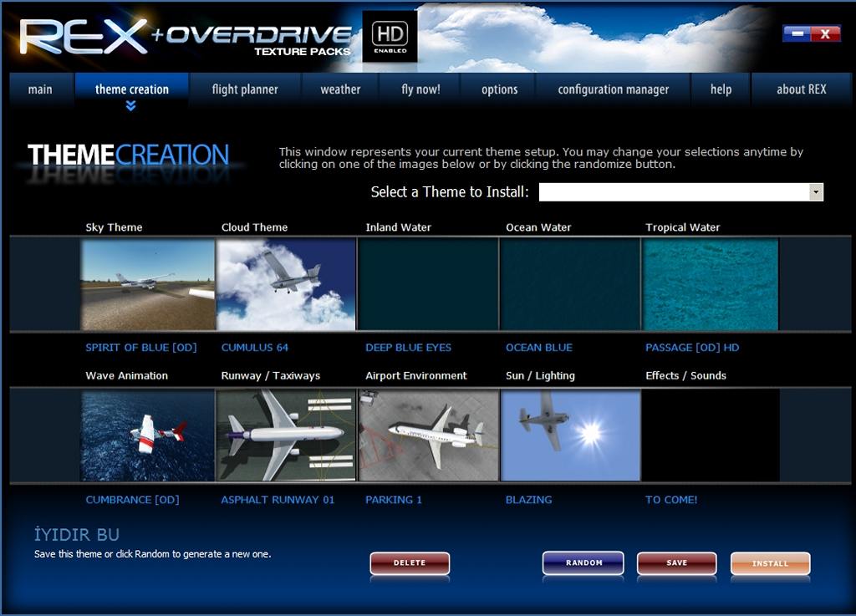Click the CUMBRANCE [OD] label
The height and width of the screenshot is (616, 856).
(132, 500)
